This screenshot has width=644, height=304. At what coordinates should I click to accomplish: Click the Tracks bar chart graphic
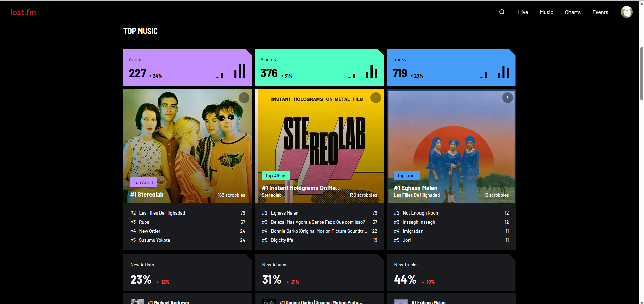(x=495, y=71)
